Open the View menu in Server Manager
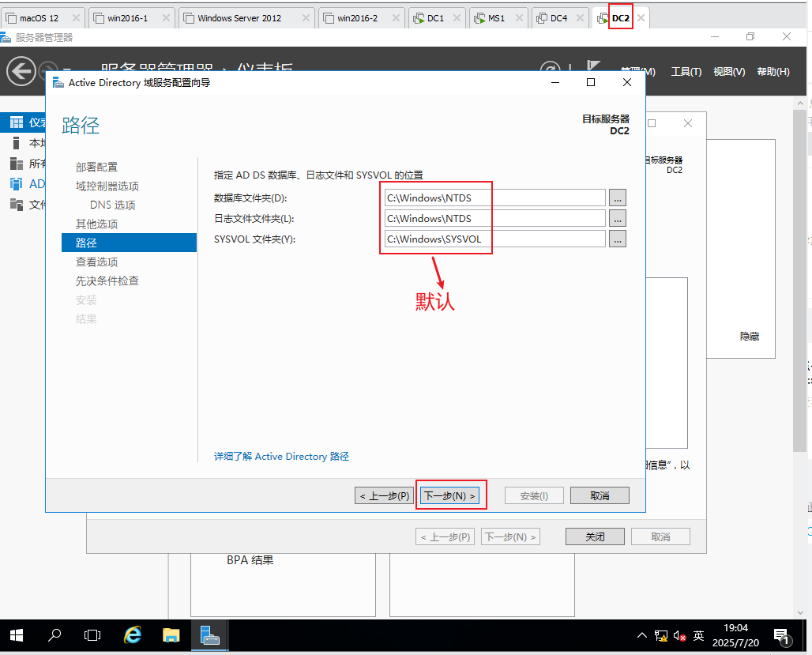The image size is (812, 655). (x=728, y=72)
